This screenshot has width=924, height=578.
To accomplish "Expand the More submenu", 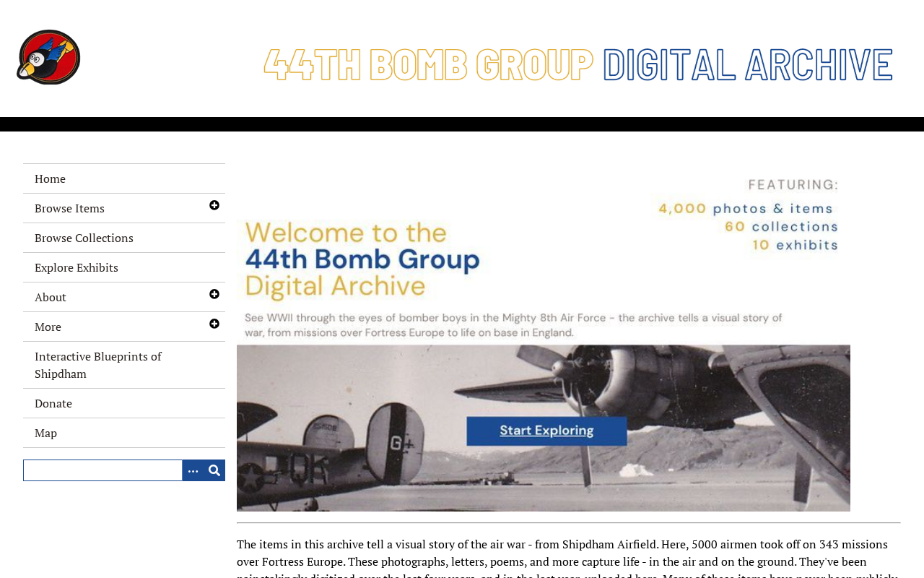I will [x=214, y=324].
